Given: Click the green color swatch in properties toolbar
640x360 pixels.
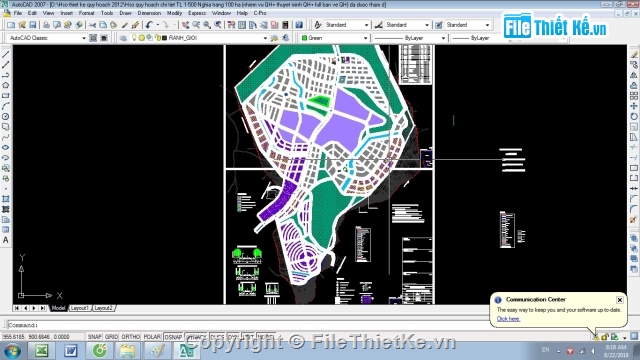Looking at the screenshot, I should point(304,38).
